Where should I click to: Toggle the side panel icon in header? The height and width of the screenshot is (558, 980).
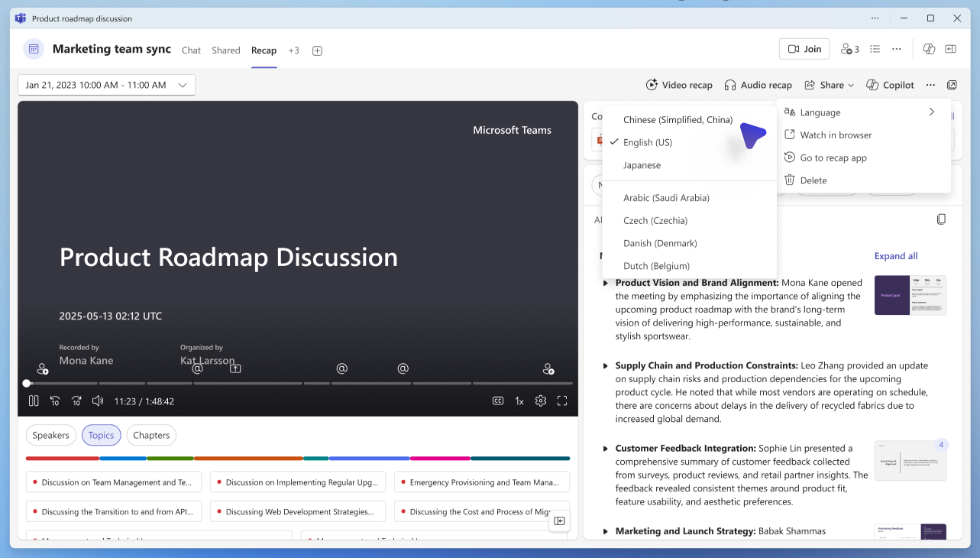pyautogui.click(x=950, y=49)
